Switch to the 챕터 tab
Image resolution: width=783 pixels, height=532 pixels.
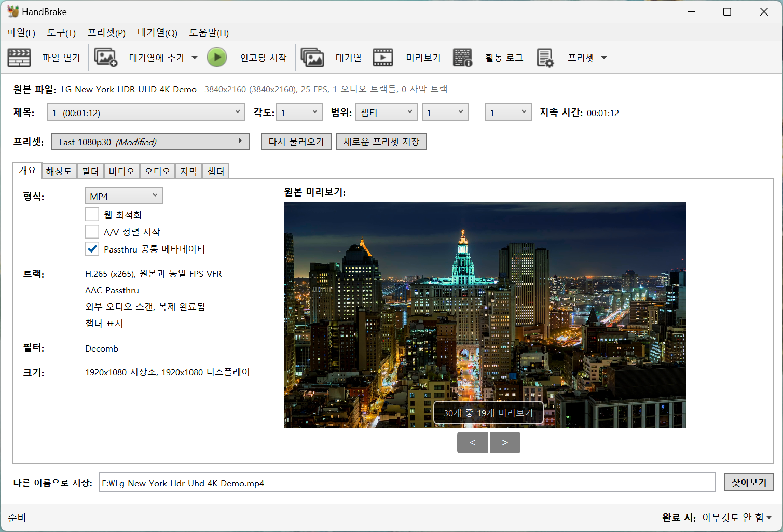click(x=215, y=171)
